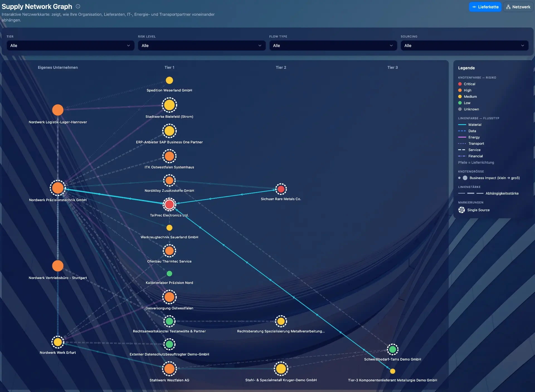
Task: Click the Critical red legend swatch
Action: (x=460, y=84)
